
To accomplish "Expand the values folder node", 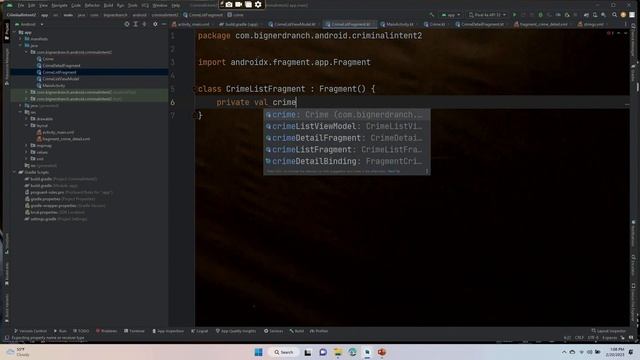I will click(27, 152).
